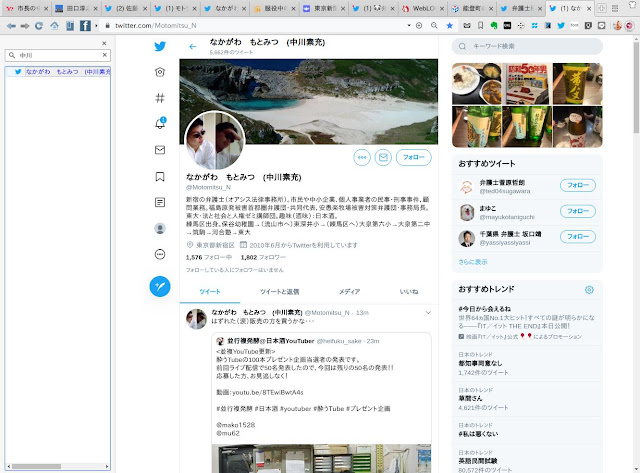Click the zoom magnifier icon in address bar

(434, 26)
